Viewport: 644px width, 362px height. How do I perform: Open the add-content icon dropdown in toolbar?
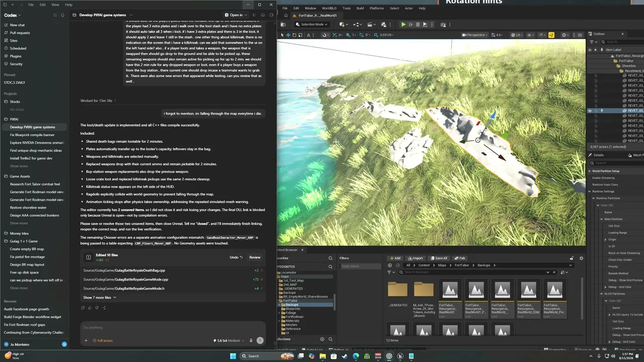point(344,24)
